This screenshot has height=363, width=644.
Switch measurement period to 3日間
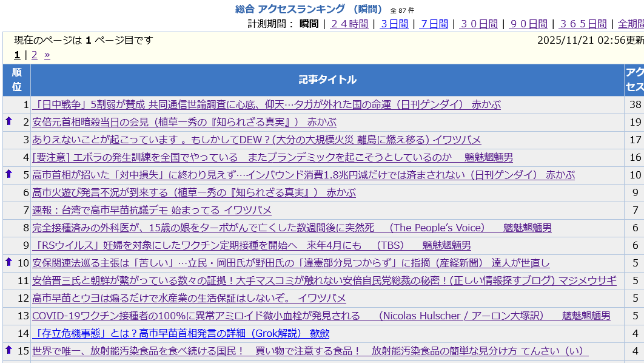pos(394,24)
